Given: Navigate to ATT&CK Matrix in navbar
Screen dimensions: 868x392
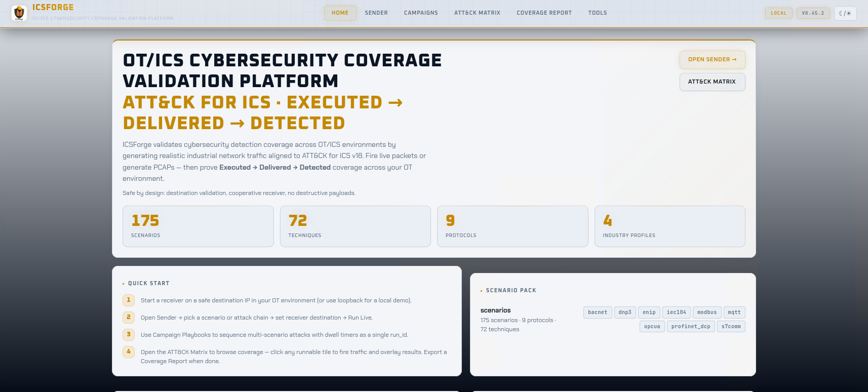Looking at the screenshot, I should (x=477, y=13).
